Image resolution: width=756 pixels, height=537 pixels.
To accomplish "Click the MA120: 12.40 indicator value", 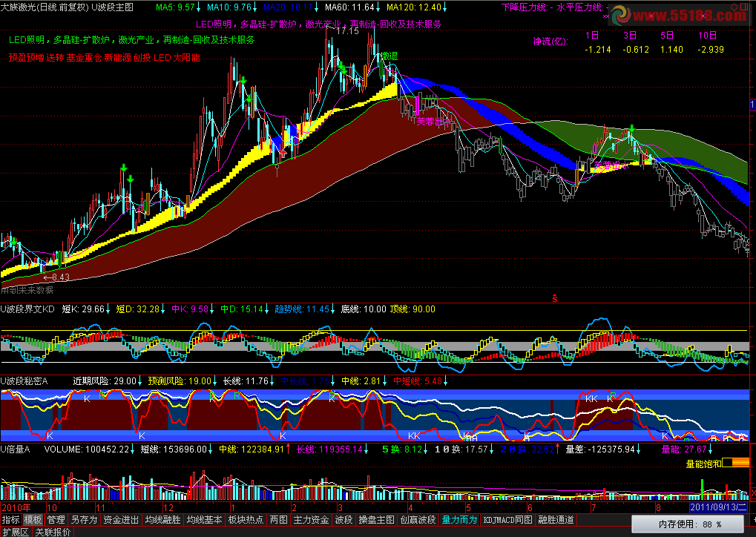I will click(414, 7).
